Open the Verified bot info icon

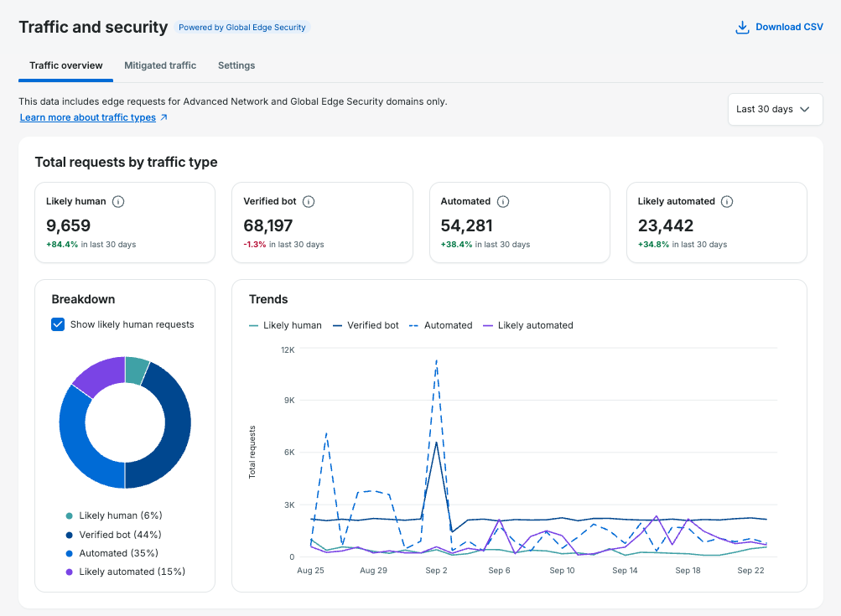[309, 202]
